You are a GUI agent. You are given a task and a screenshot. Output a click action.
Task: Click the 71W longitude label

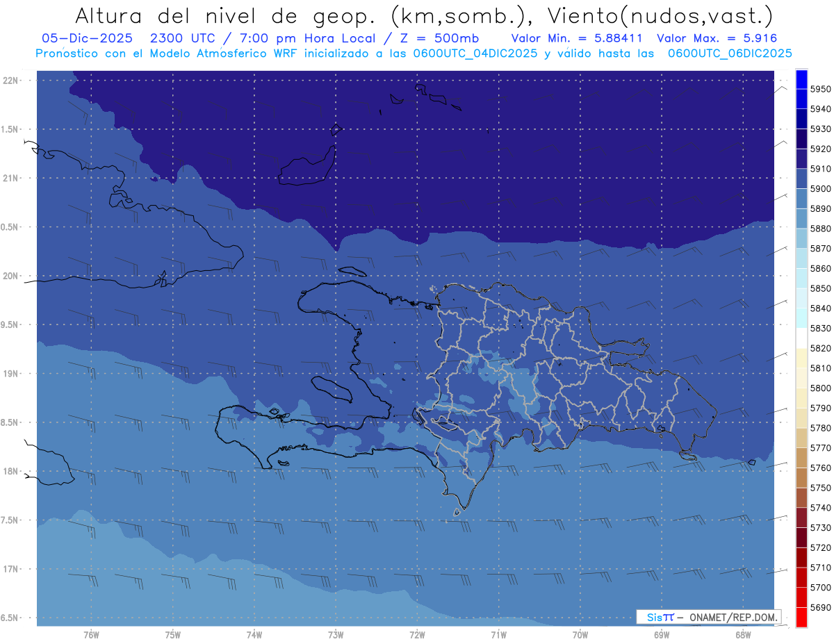498,635
